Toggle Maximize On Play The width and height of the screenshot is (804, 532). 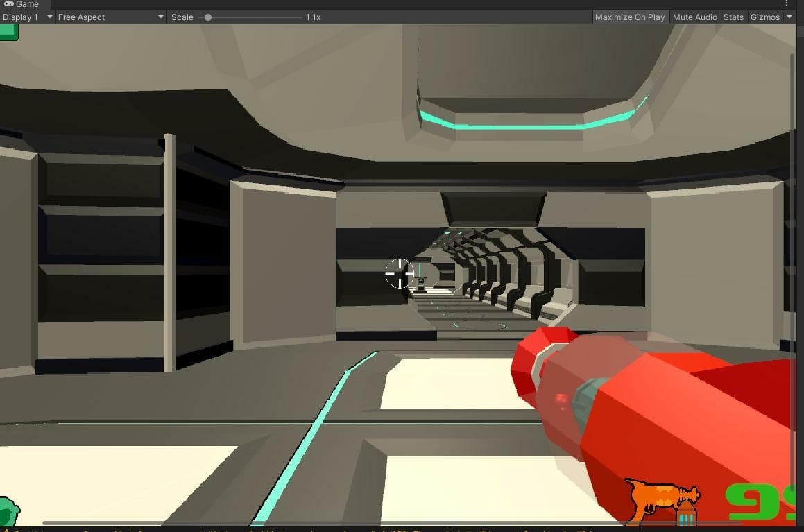pyautogui.click(x=630, y=17)
